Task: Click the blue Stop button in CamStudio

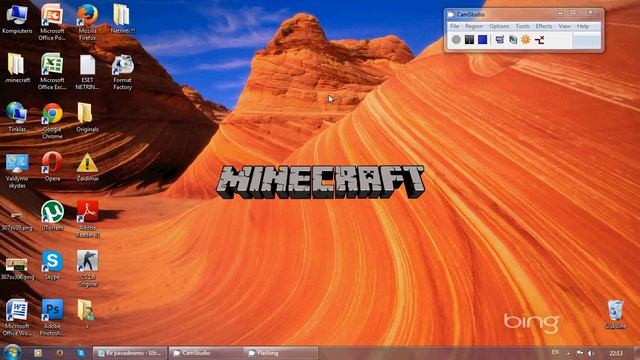Action: coord(482,40)
